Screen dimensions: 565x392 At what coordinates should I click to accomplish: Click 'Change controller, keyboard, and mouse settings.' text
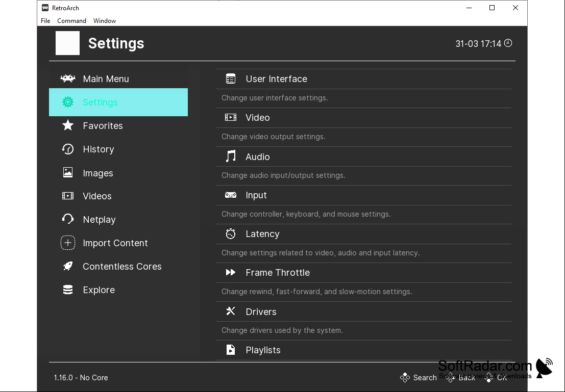pos(306,214)
